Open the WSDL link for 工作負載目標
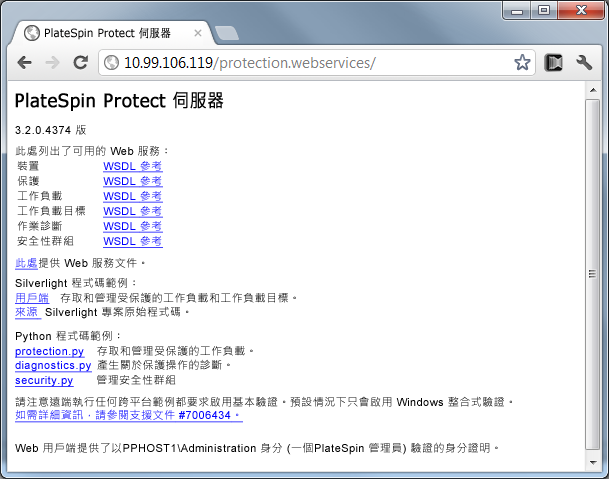Viewport: 609px width, 479px height. coord(133,211)
